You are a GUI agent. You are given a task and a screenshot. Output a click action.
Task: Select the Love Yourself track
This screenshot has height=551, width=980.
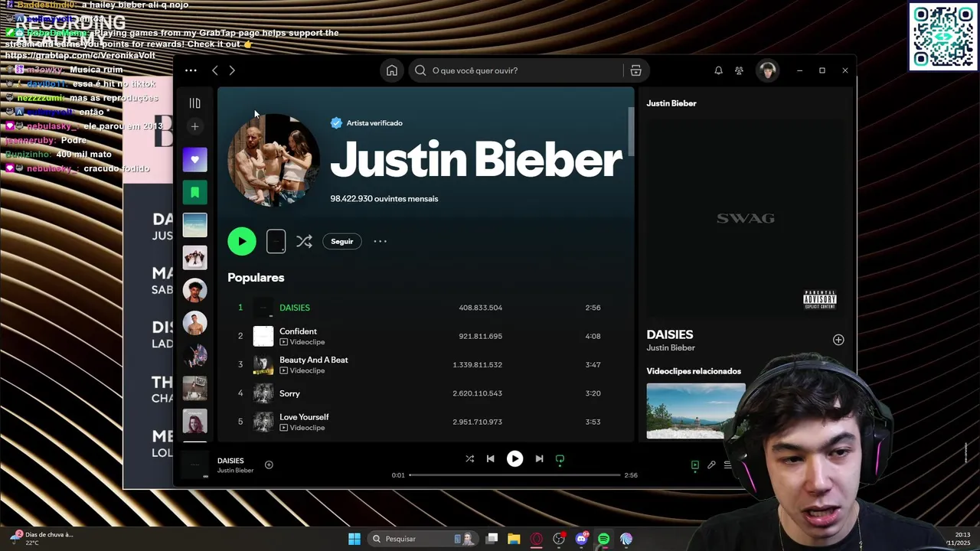pos(304,417)
